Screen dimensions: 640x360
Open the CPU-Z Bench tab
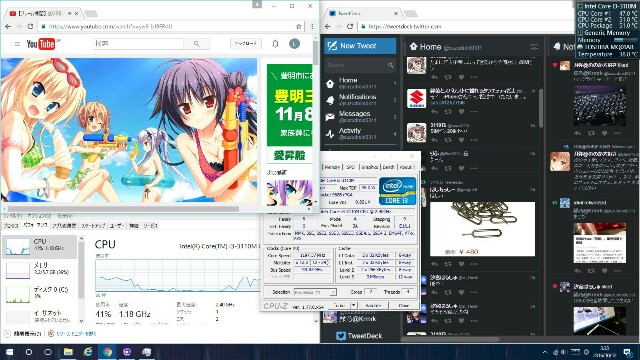coord(389,167)
